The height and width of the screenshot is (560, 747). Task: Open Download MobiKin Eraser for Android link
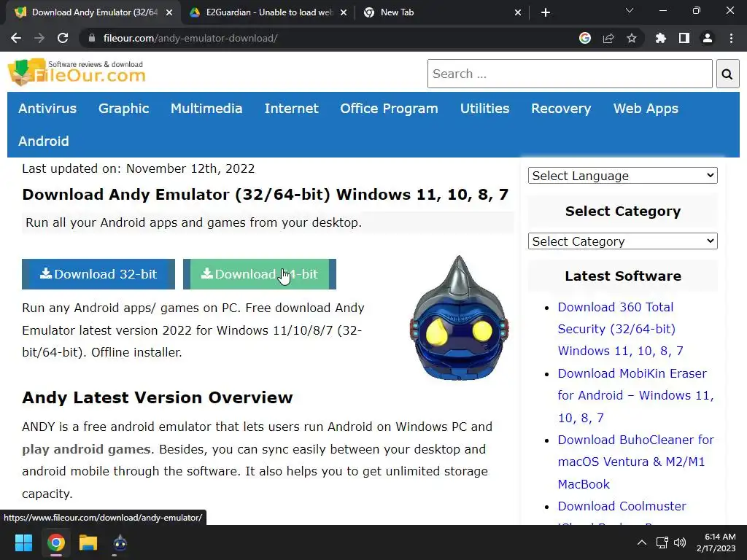pyautogui.click(x=635, y=396)
